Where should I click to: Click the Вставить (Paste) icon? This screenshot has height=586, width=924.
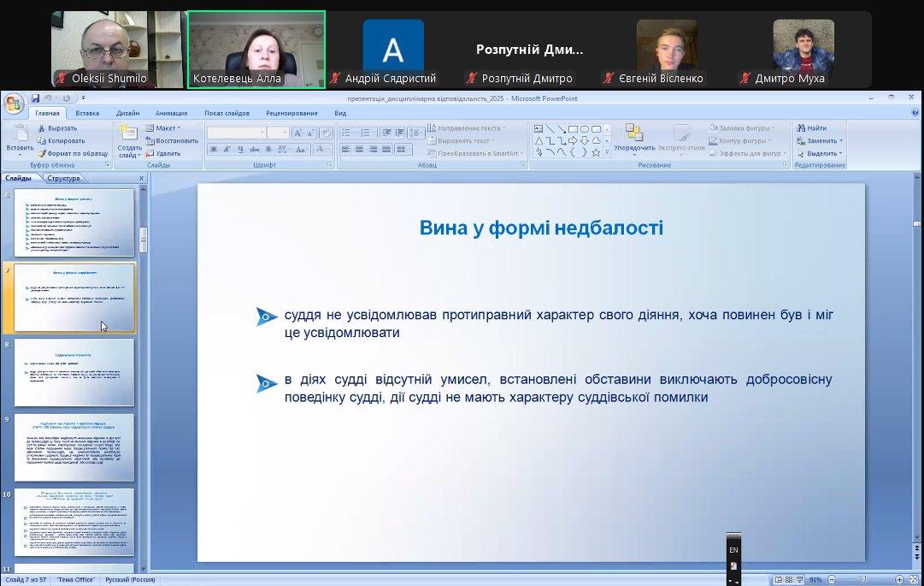pyautogui.click(x=19, y=137)
